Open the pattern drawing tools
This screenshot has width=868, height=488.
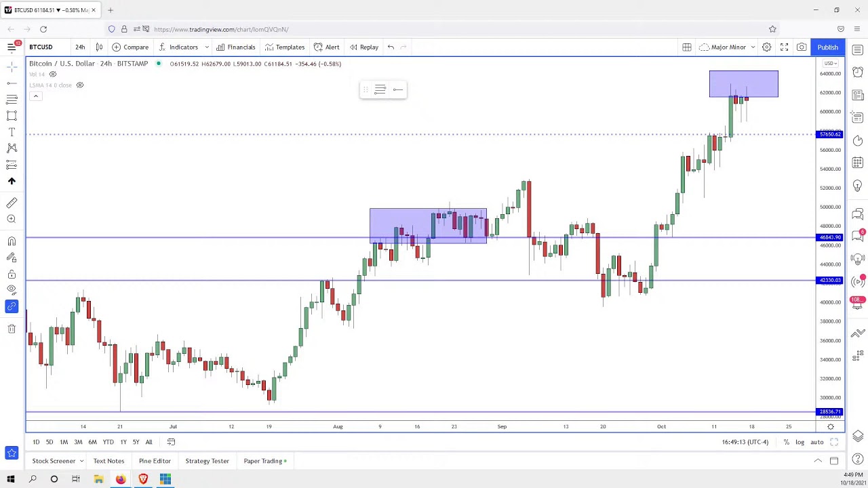[x=12, y=148]
